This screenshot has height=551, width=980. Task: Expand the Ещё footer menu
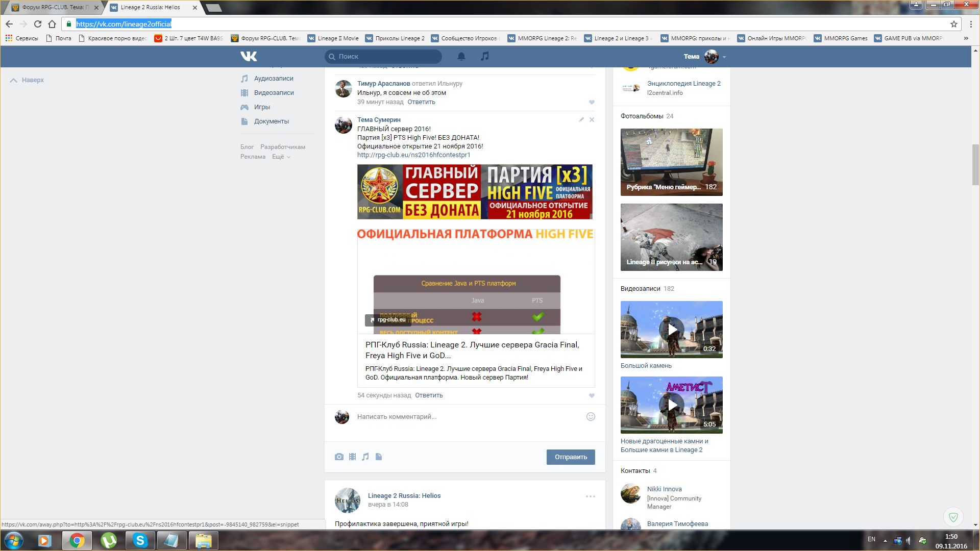click(281, 157)
